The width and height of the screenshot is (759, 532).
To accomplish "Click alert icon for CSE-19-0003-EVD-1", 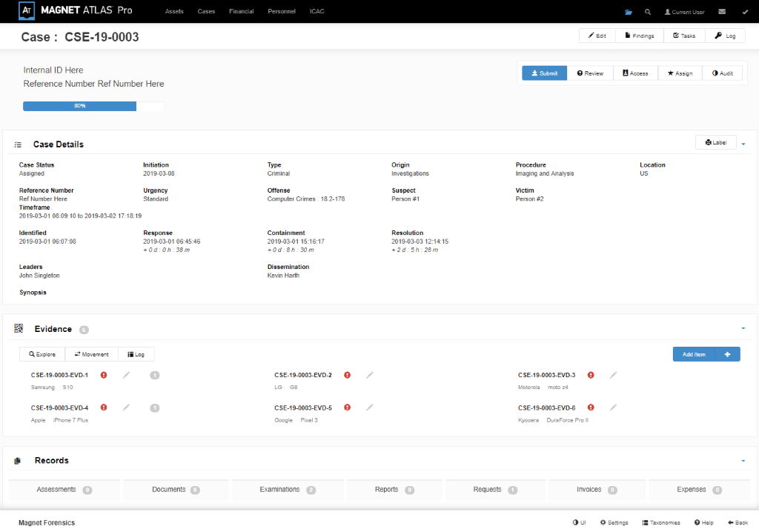I will 104,375.
